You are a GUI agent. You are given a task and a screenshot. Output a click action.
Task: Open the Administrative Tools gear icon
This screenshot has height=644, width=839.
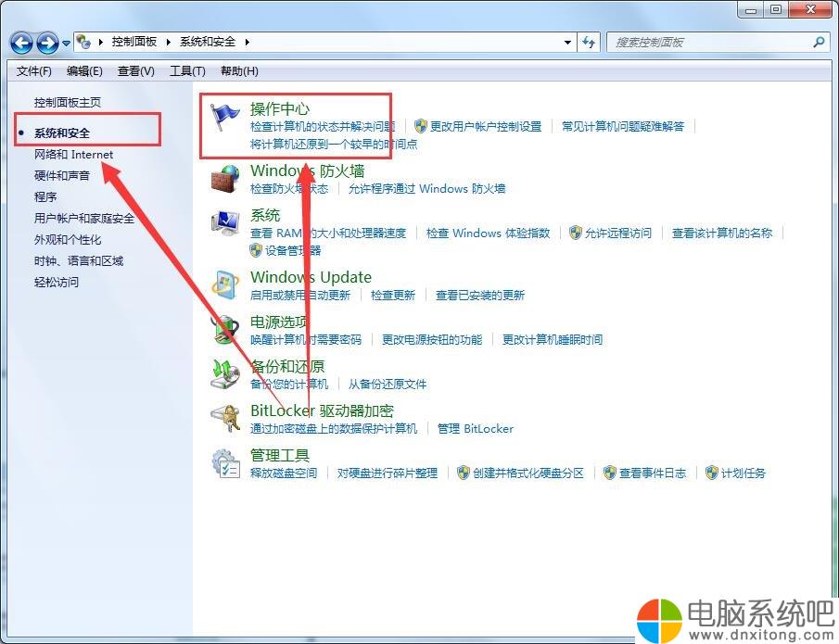[x=225, y=463]
